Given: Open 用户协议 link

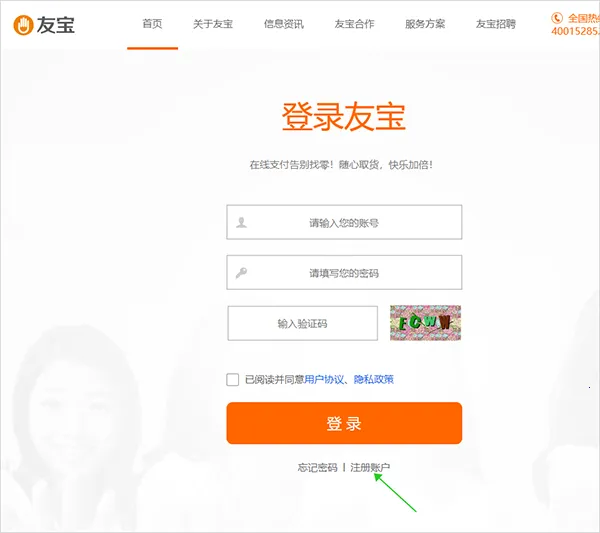Looking at the screenshot, I should coord(324,380).
